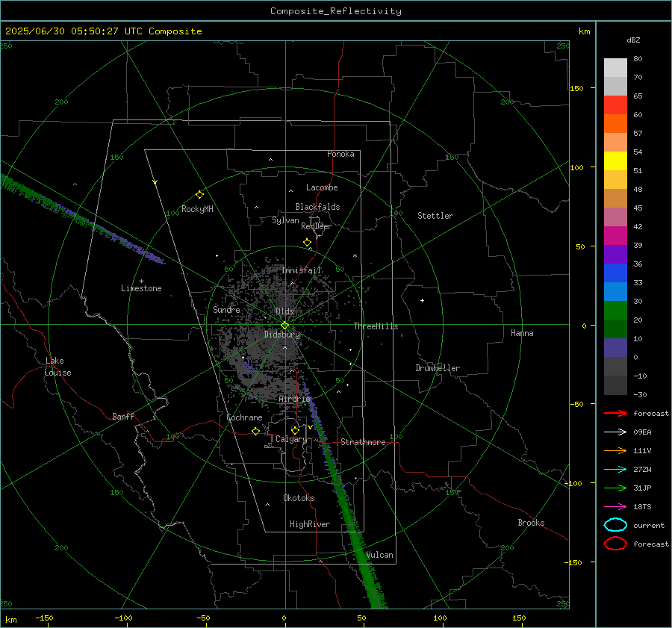Click the Hanna city label

coord(522,333)
